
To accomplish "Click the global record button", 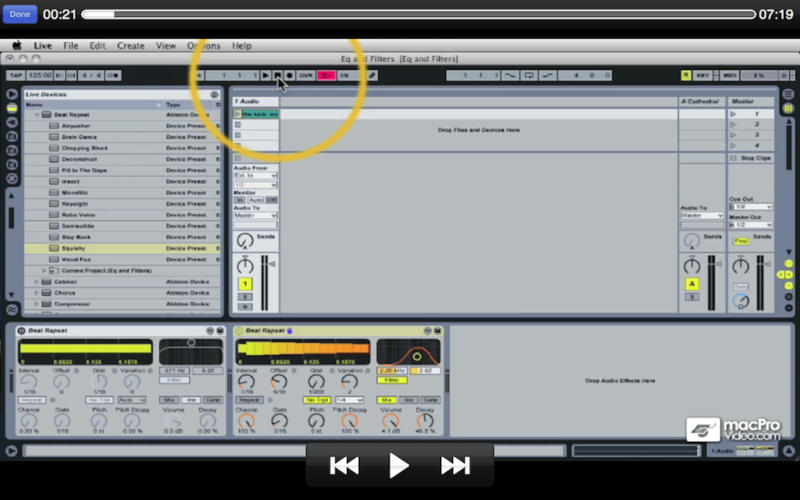I will click(290, 75).
